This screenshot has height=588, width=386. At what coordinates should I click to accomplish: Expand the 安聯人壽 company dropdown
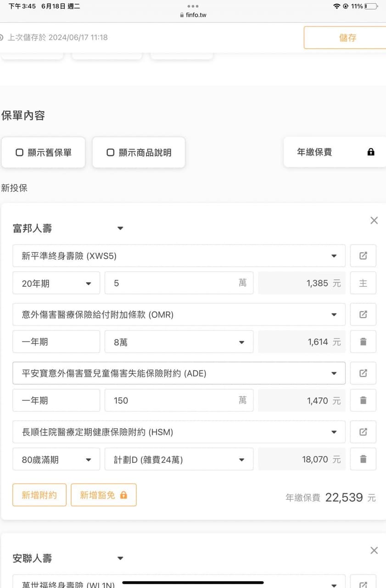tap(120, 559)
